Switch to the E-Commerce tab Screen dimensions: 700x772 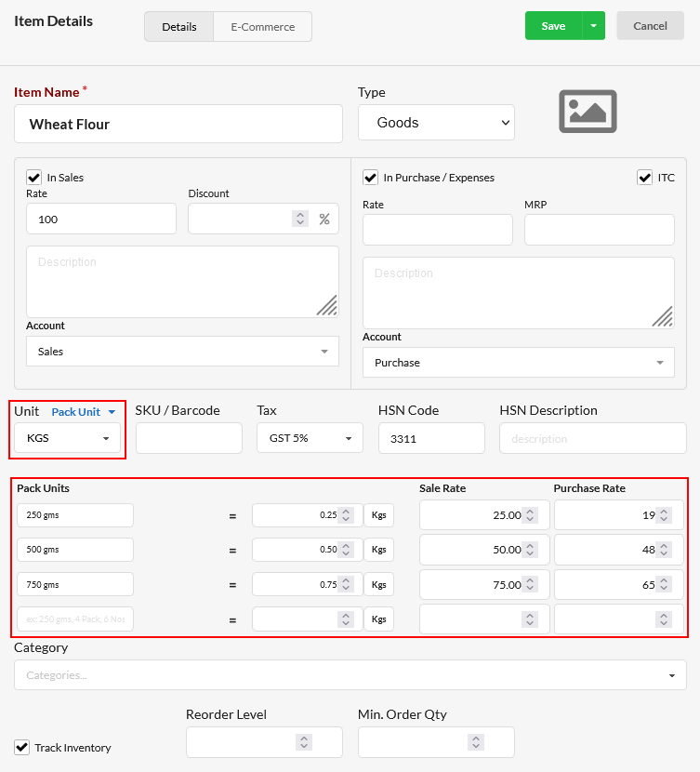[x=263, y=27]
